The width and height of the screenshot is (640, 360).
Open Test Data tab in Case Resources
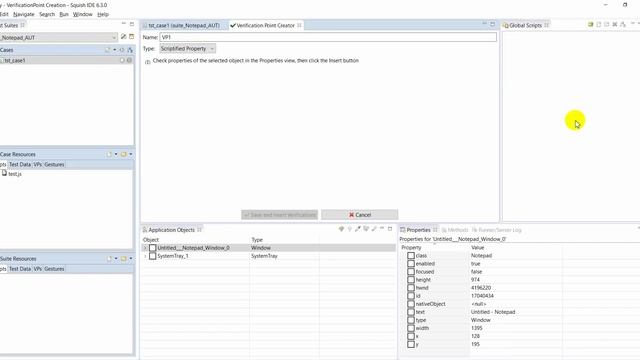click(20, 164)
